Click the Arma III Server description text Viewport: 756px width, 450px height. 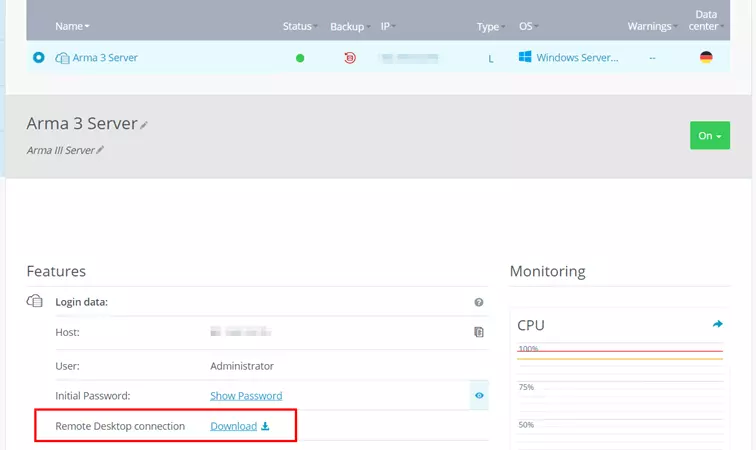pyautogui.click(x=61, y=150)
